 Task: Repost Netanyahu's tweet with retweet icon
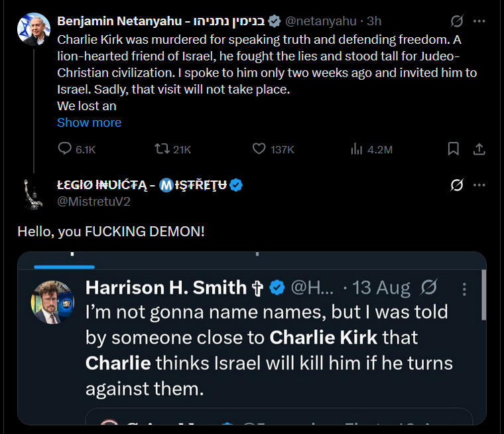(160, 149)
